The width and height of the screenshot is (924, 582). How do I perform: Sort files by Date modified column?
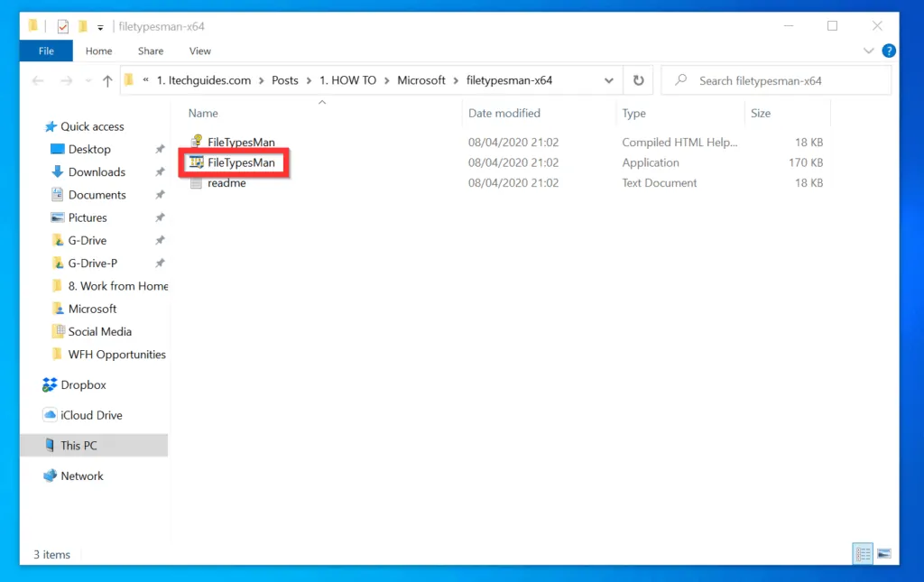[x=504, y=114]
